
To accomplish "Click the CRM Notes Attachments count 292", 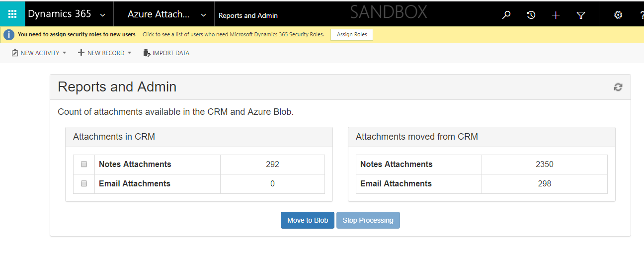I will click(272, 164).
